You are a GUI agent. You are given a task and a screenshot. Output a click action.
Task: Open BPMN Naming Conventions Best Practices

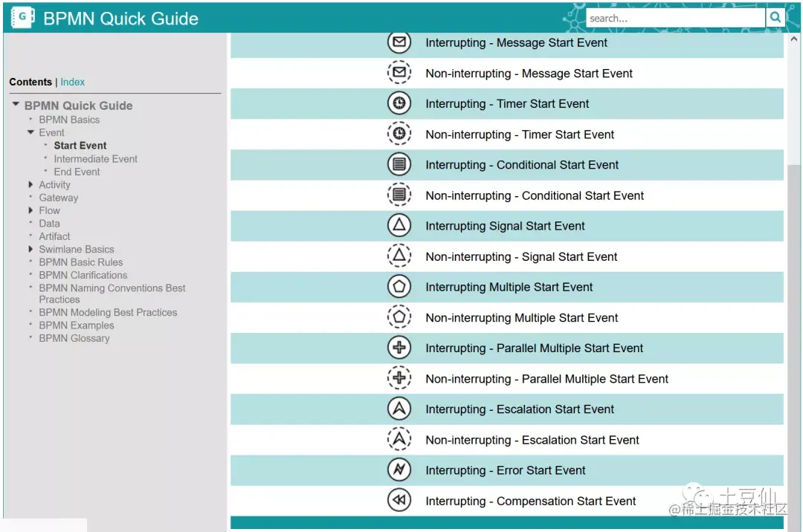point(112,293)
